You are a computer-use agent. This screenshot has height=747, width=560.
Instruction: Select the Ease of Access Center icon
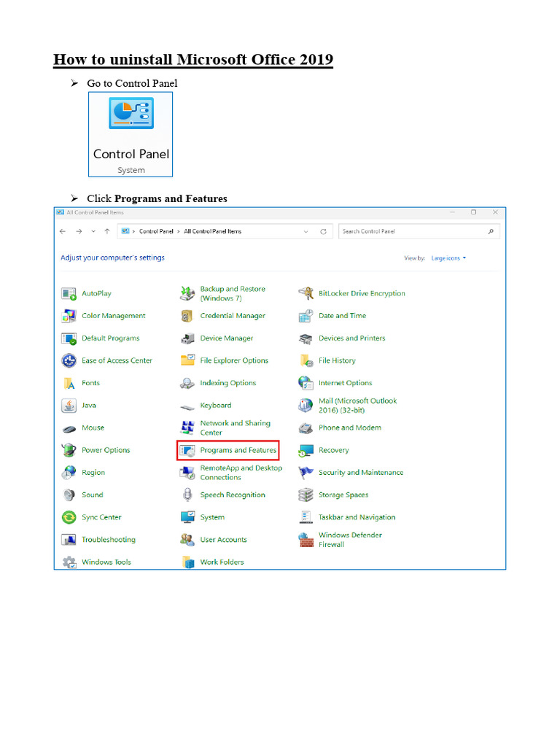tap(69, 360)
